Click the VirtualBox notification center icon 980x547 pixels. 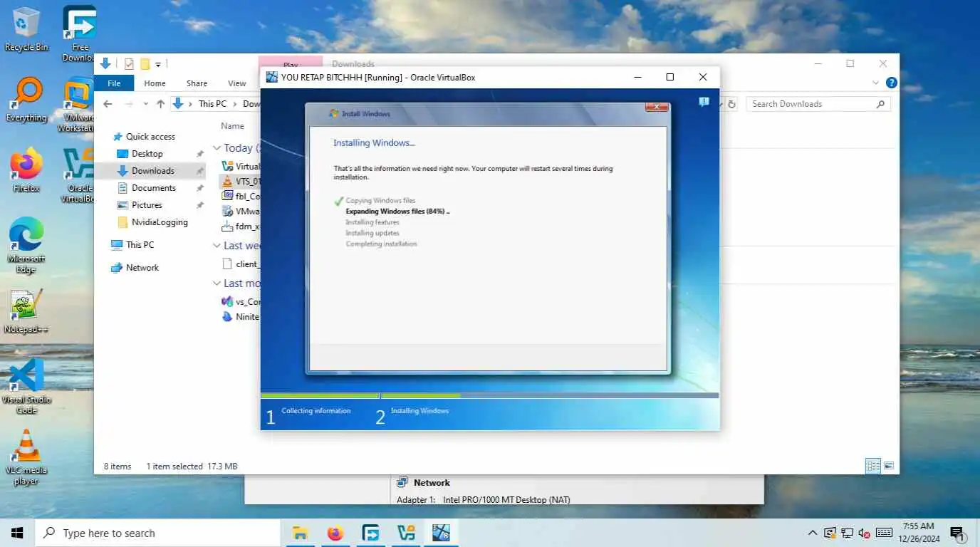point(704,102)
